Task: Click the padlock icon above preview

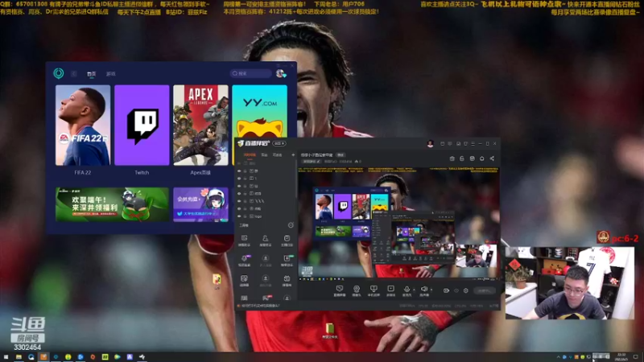Action: 461,158
